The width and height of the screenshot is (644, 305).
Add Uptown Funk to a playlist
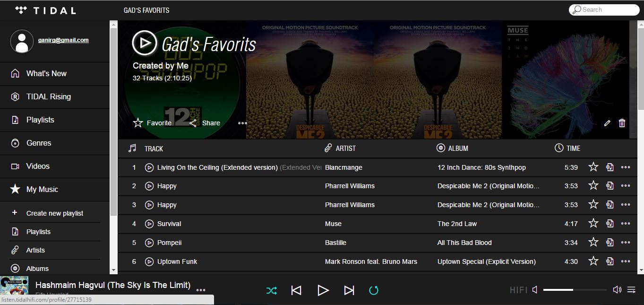610,261
